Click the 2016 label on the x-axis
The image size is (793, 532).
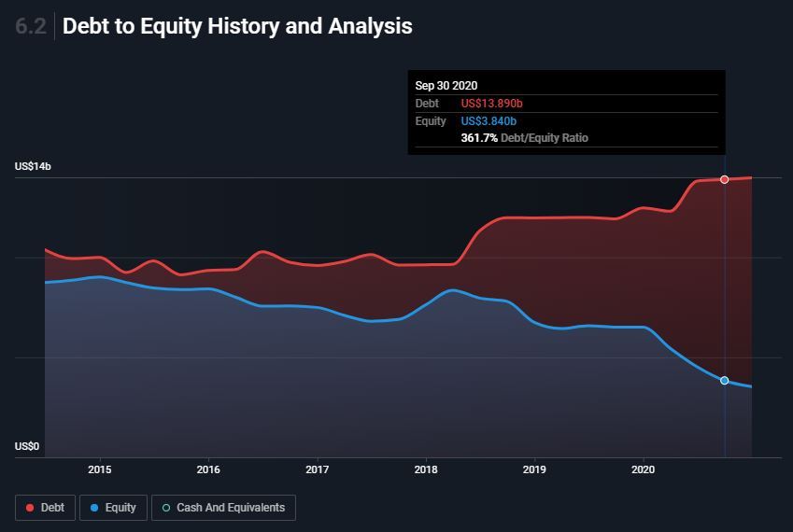click(x=208, y=469)
